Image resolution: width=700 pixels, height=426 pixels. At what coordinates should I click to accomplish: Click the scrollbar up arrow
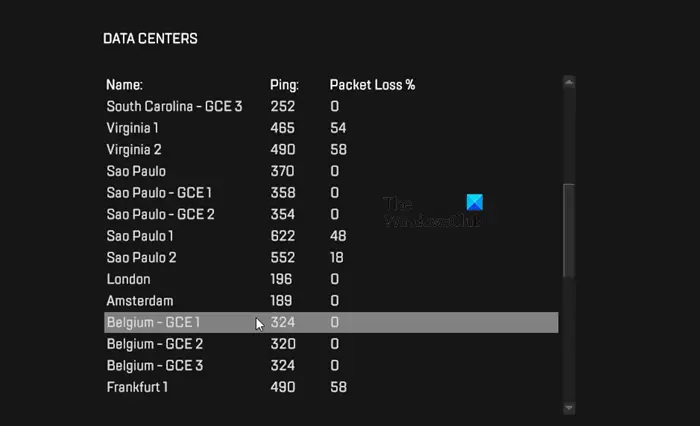pyautogui.click(x=569, y=82)
